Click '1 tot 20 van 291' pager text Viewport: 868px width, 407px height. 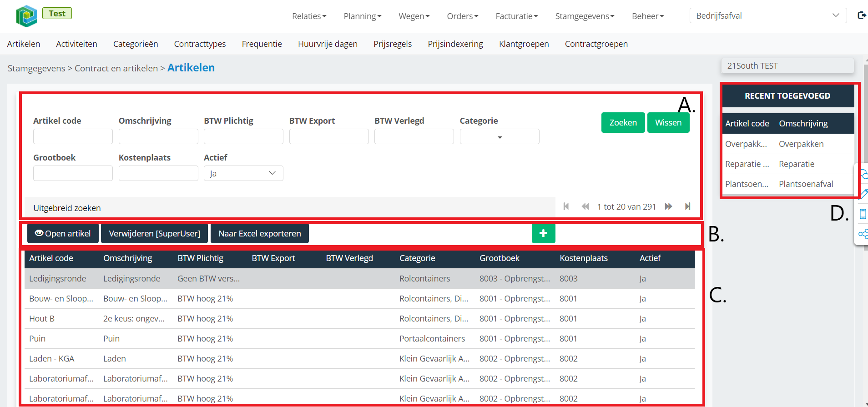coord(626,206)
